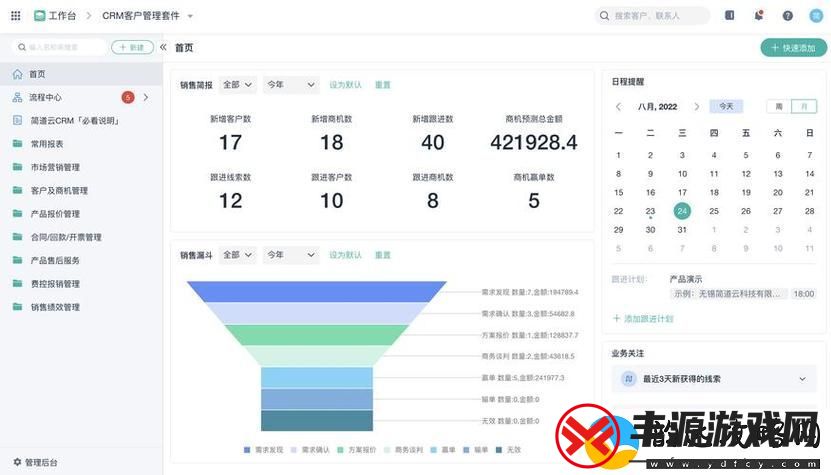Open 常用报表 folder in sidebar
This screenshot has height=475, width=831.
[81, 144]
